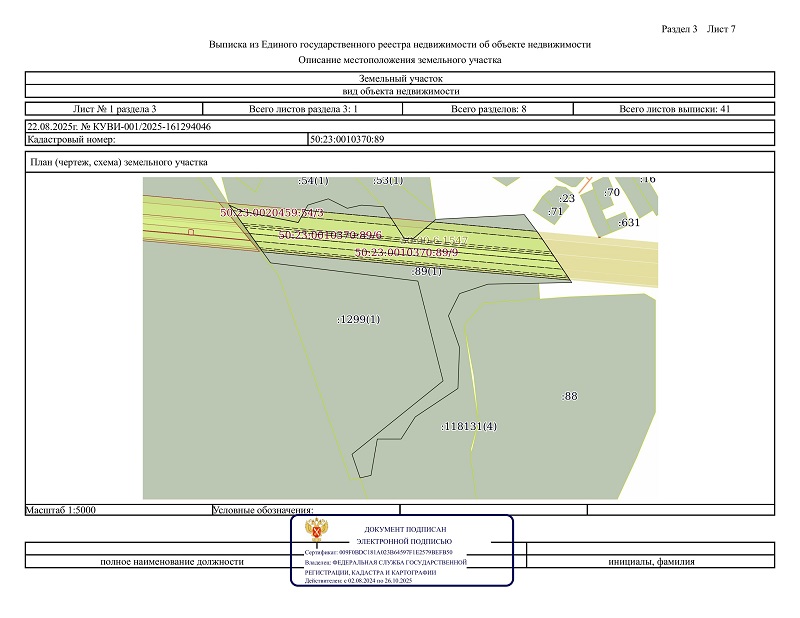
Task: Click the cadastral number value 50:23:0010370:89
Action: coord(348,139)
